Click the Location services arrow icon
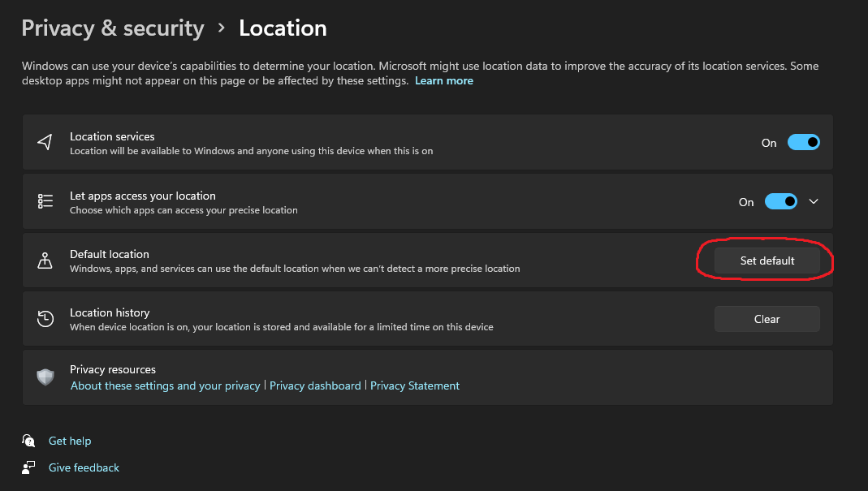The width and height of the screenshot is (868, 491). [x=45, y=142]
